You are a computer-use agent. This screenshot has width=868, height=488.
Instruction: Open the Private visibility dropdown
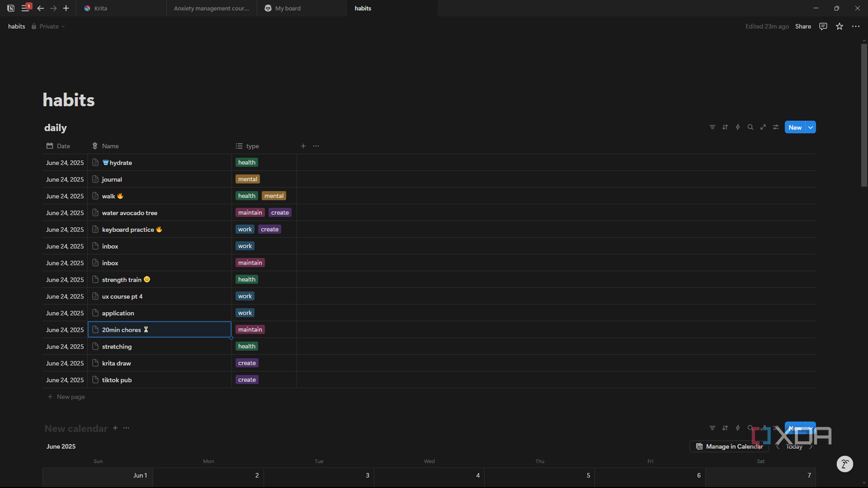pos(48,27)
